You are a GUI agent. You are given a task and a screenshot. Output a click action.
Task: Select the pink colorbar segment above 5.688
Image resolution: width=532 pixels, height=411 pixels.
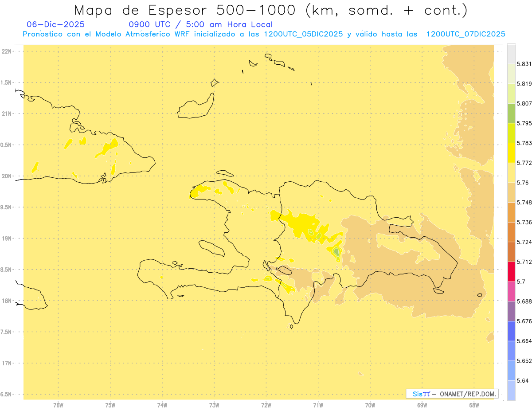click(x=511, y=291)
